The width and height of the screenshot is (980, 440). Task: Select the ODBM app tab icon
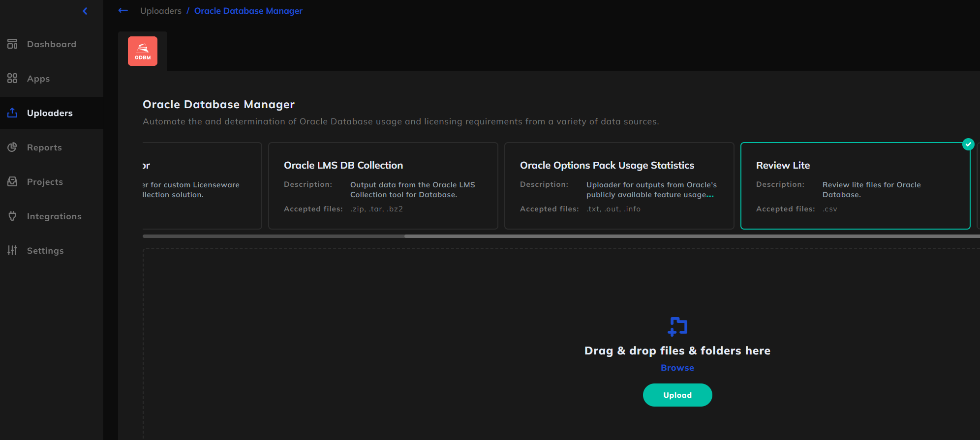[x=143, y=51]
